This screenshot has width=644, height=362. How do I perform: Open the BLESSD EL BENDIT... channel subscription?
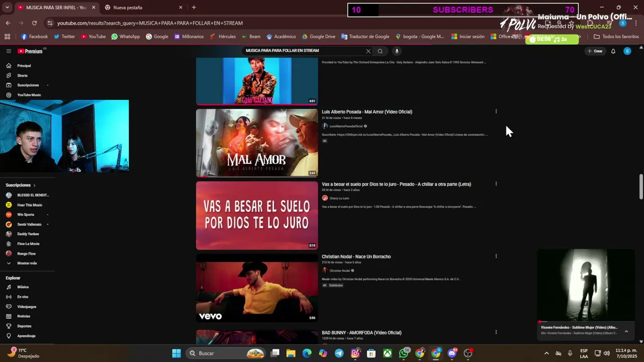pyautogui.click(x=28, y=195)
